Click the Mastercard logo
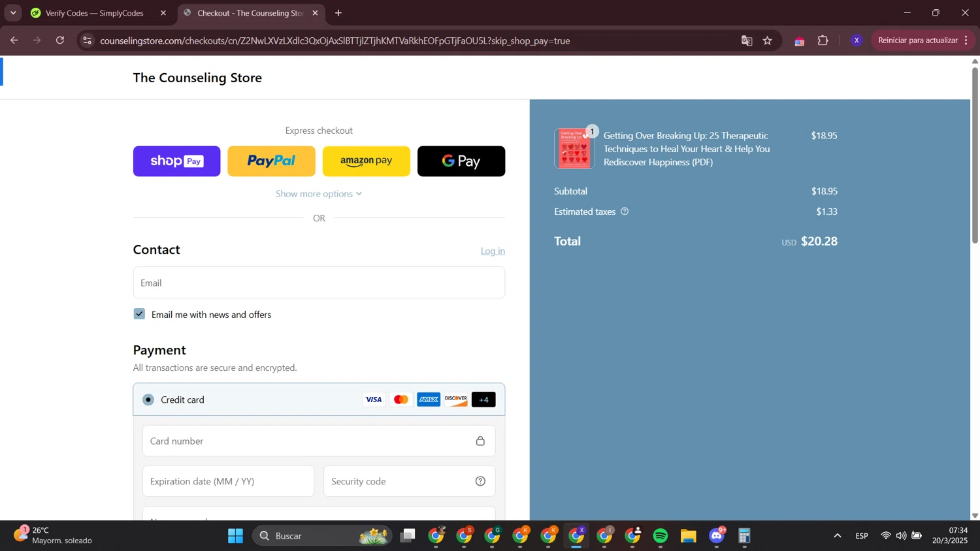The image size is (980, 551). point(401,400)
